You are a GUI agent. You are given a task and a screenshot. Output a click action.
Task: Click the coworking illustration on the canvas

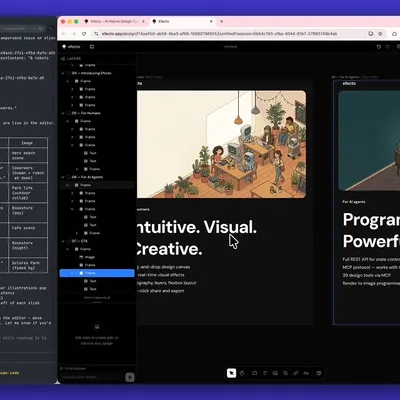click(221, 144)
